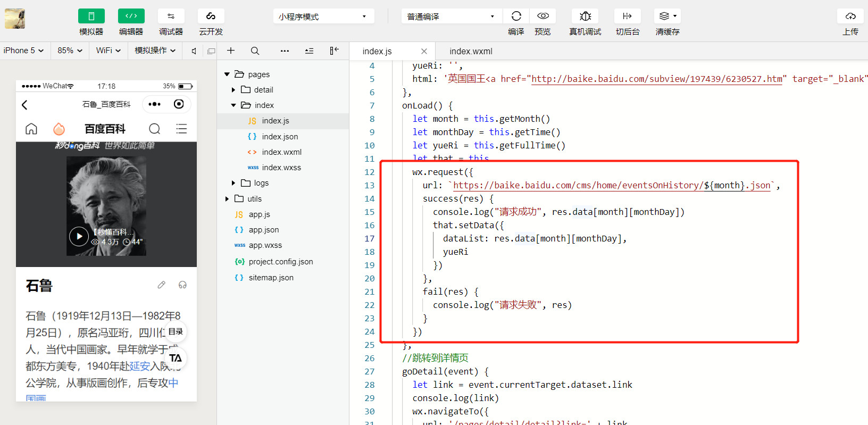868x425 pixels.
Task: Click the file search magnifier icon
Action: [255, 51]
